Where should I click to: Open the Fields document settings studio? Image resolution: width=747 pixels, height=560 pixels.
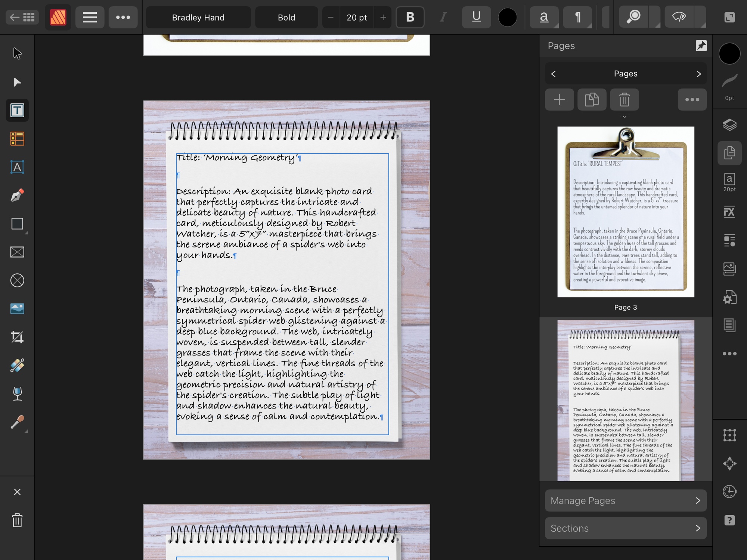729,297
